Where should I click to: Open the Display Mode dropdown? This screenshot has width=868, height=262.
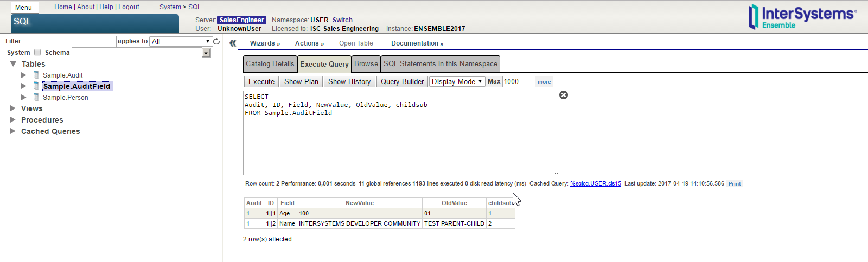coord(457,81)
